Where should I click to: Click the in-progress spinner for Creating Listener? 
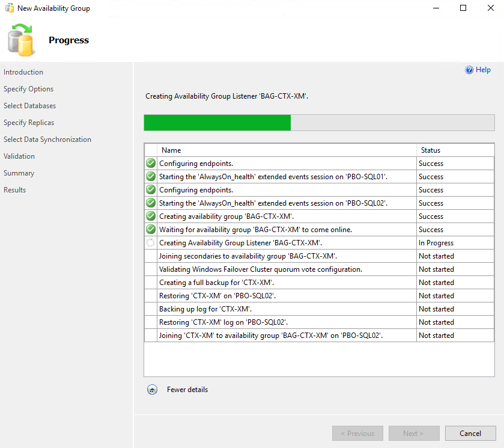click(151, 243)
